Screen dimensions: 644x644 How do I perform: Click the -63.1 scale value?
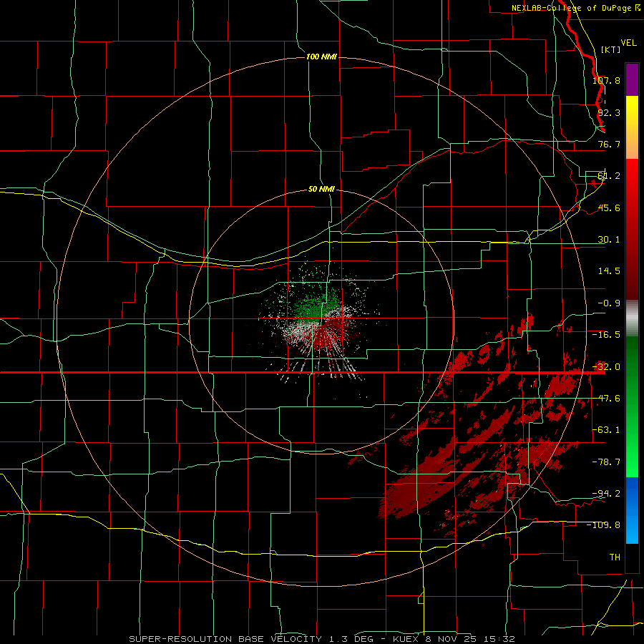606,429
